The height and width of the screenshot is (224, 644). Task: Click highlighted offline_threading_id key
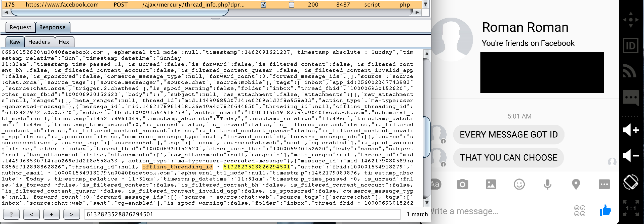(178, 167)
